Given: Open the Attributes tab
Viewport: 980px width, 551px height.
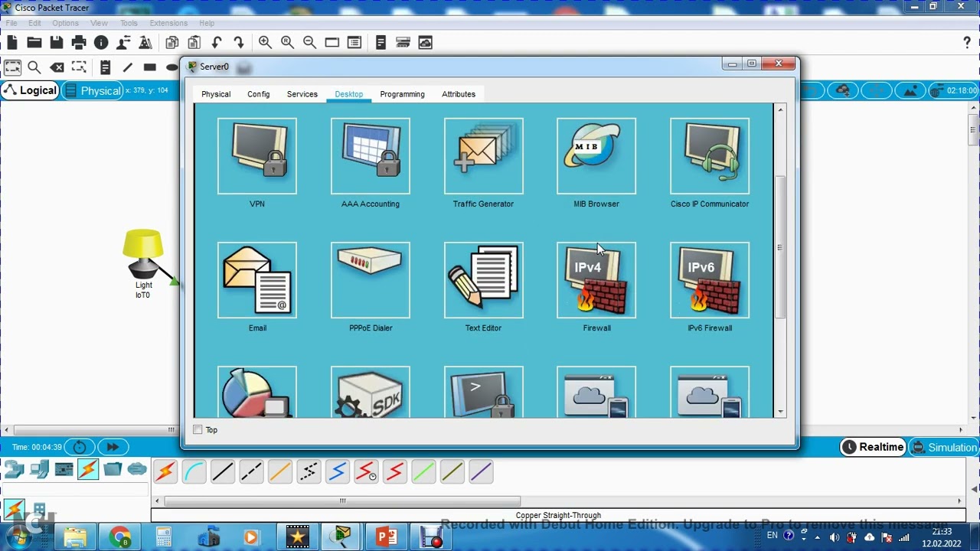Looking at the screenshot, I should coord(459,94).
